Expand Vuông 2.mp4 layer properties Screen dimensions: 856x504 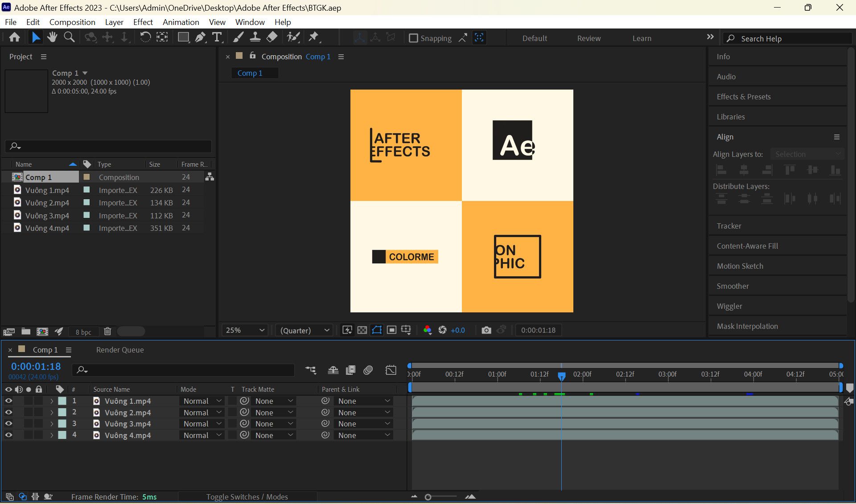(x=52, y=413)
